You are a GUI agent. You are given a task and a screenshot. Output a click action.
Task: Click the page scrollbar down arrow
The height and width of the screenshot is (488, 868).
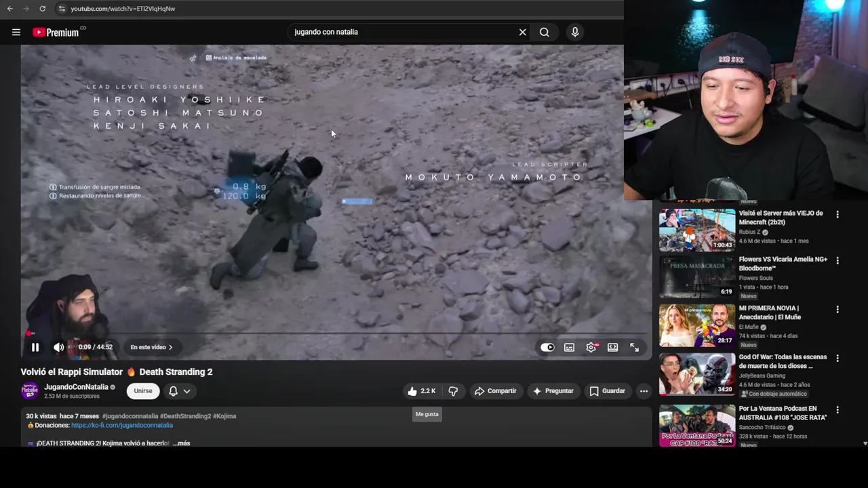tap(865, 443)
